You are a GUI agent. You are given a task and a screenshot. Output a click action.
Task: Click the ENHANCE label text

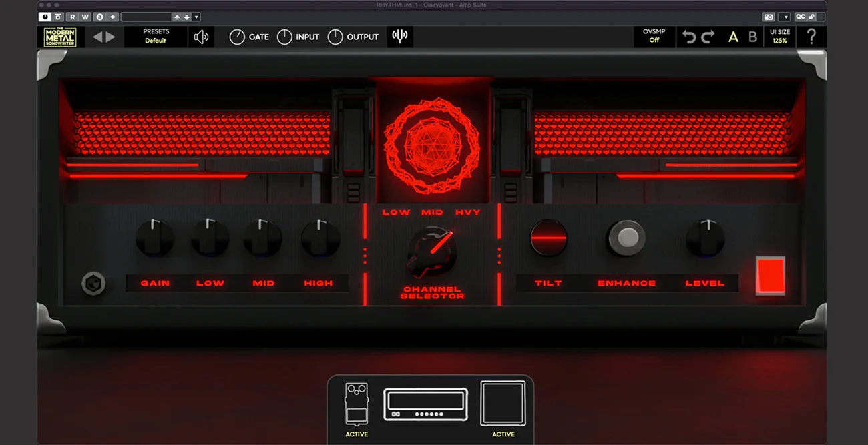627,283
